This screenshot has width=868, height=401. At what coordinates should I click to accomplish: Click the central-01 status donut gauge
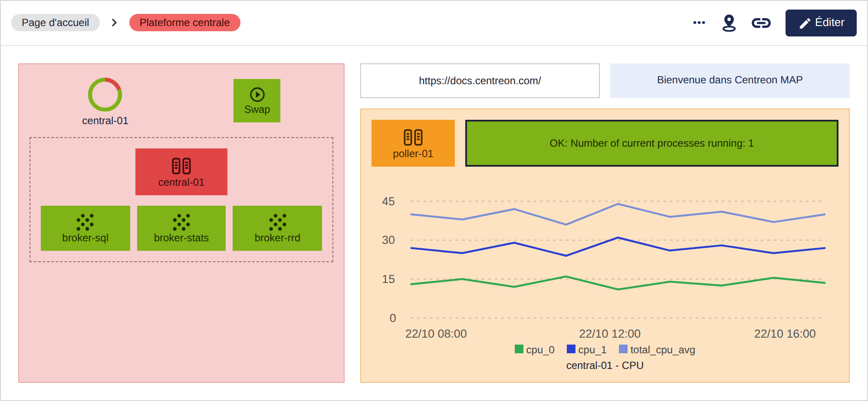105,95
